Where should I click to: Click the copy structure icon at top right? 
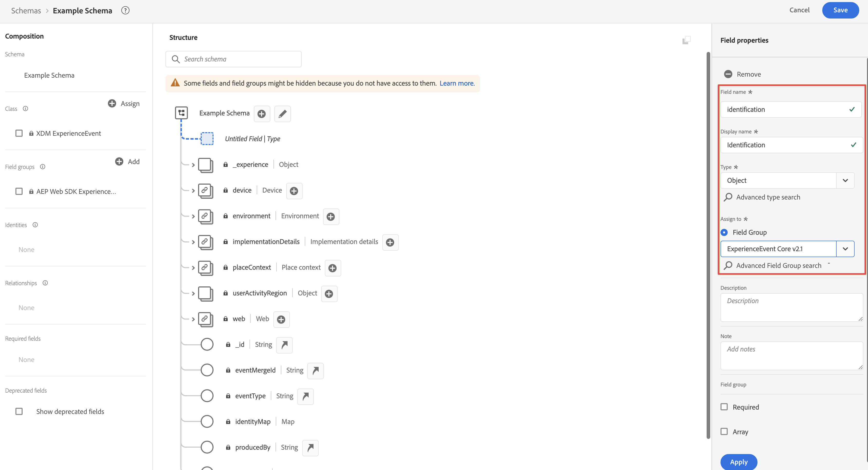click(686, 40)
